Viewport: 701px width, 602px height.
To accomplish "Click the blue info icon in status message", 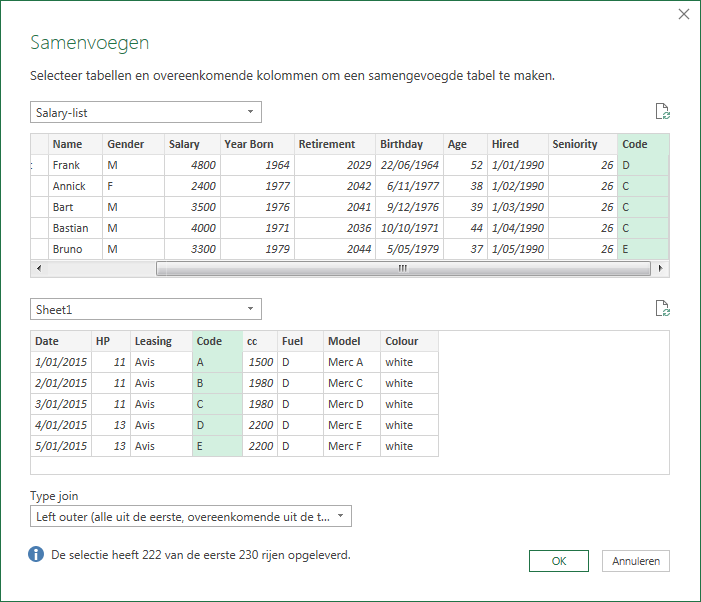I will coord(36,554).
